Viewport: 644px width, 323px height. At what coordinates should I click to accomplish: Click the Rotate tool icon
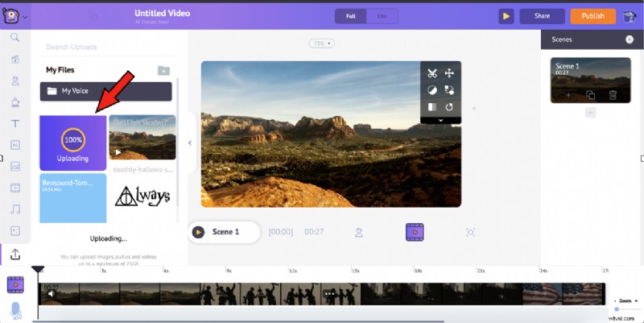tap(449, 107)
